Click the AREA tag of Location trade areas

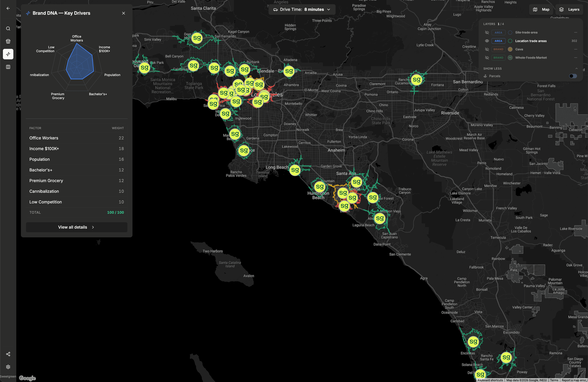point(498,41)
